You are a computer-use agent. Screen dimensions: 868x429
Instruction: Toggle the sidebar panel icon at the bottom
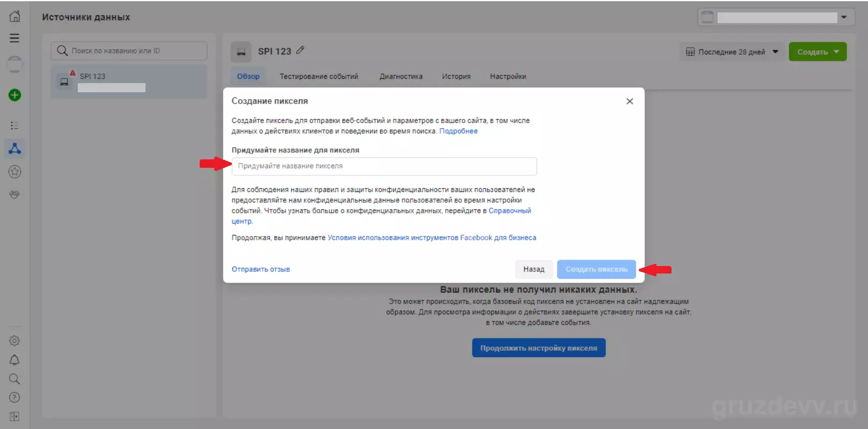[x=14, y=417]
